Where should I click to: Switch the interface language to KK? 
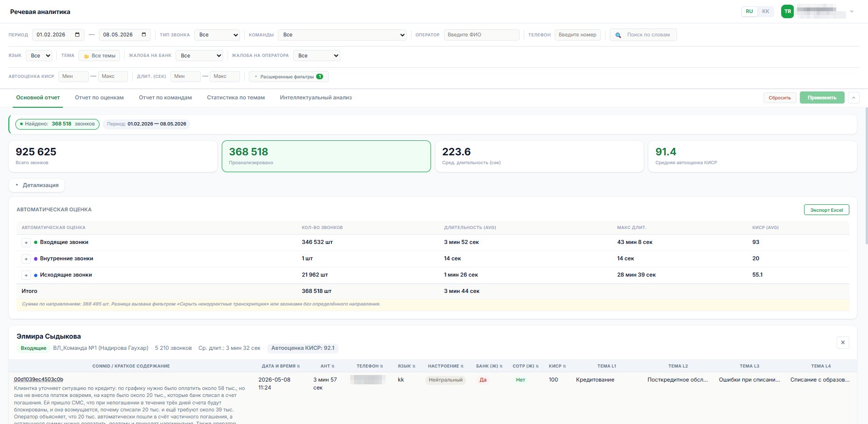click(766, 12)
